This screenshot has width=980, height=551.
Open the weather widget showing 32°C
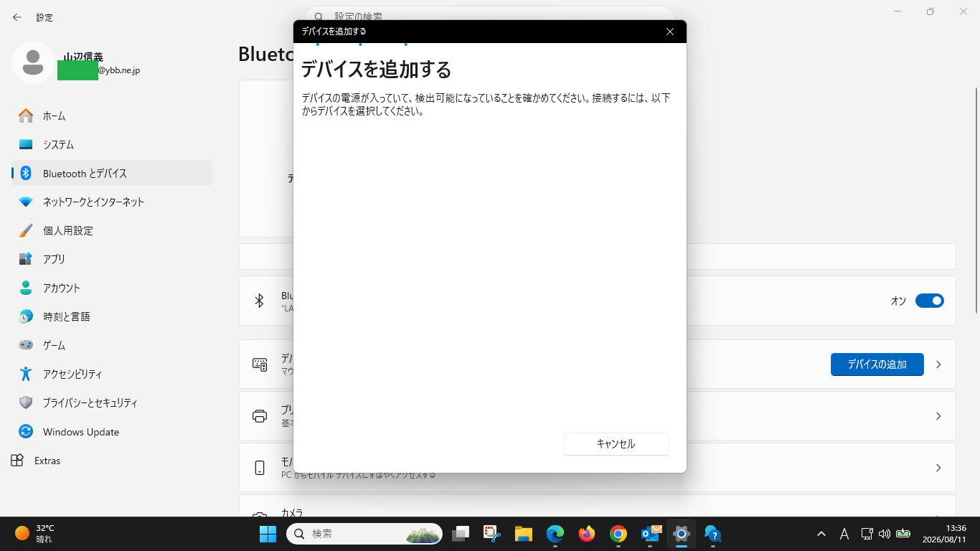click(x=36, y=534)
